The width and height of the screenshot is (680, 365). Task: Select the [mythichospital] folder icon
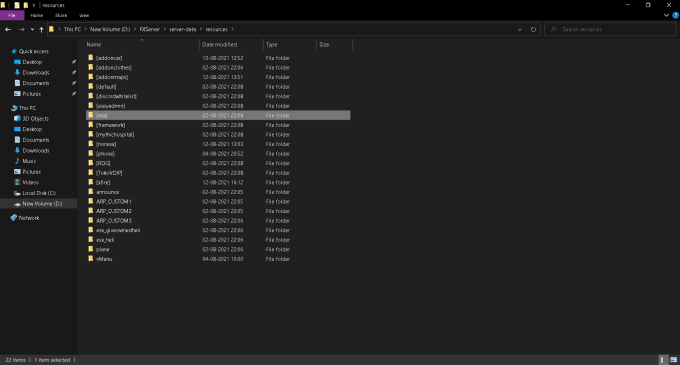pyautogui.click(x=91, y=134)
